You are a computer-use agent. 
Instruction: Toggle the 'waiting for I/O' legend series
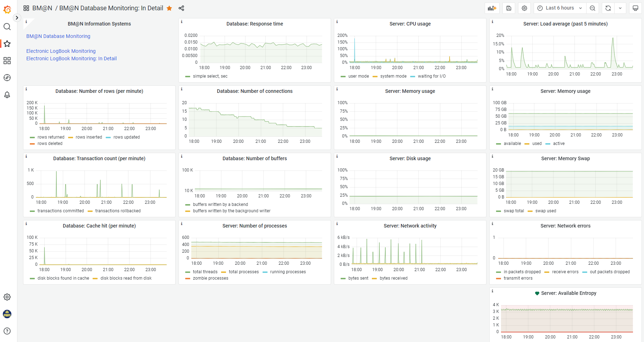431,76
